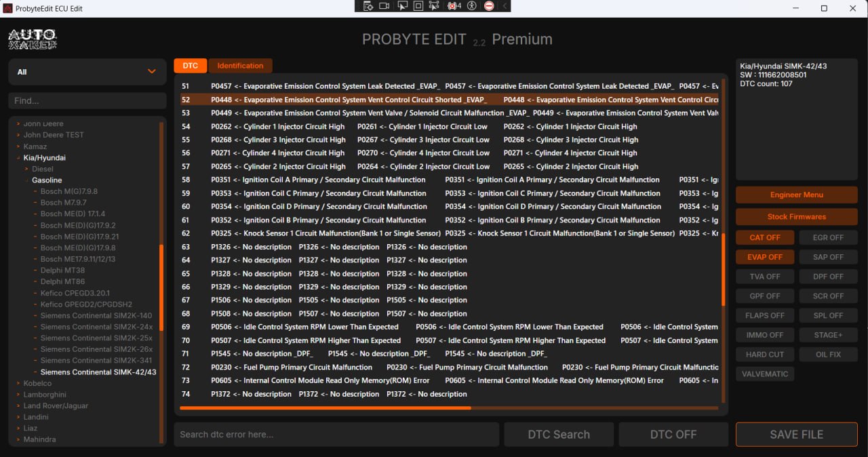Viewport: 868px width, 457px height.
Task: Toggle SPL OFF option
Action: pyautogui.click(x=828, y=315)
